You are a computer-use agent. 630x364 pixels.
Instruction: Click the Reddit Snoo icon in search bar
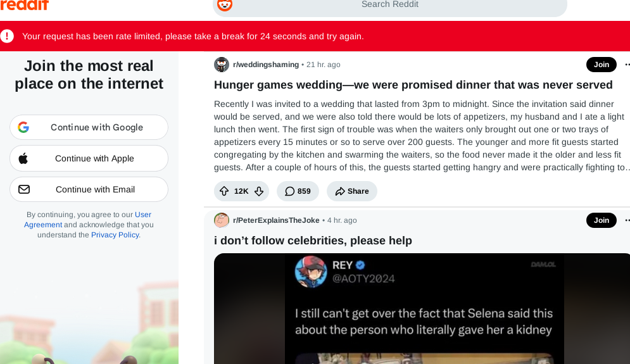[225, 5]
